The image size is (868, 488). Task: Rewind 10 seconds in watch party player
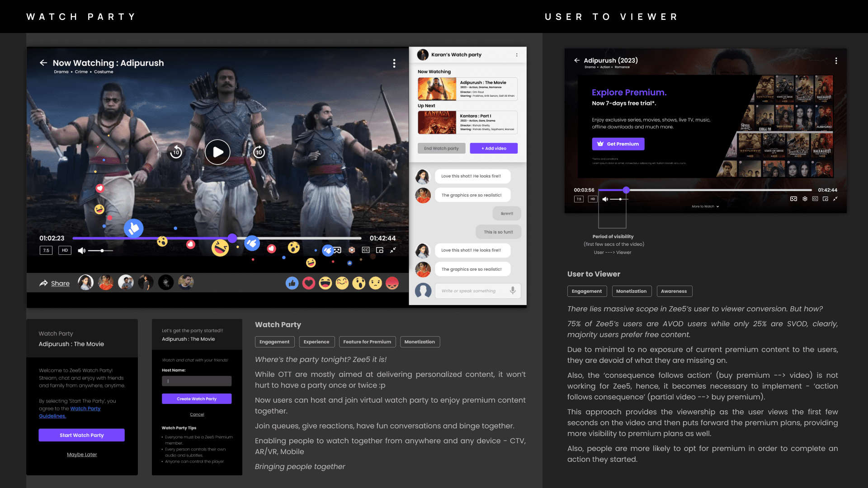[x=176, y=152]
